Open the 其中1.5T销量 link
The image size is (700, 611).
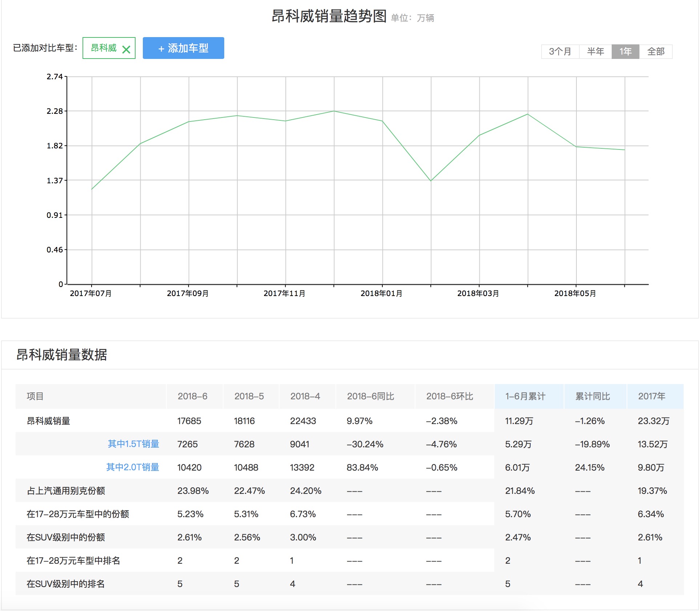click(133, 444)
